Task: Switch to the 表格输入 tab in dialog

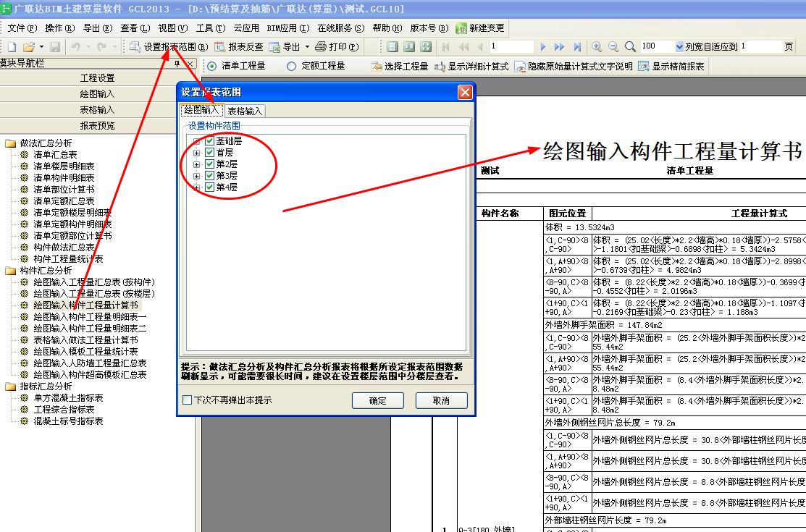Action: pos(245,111)
